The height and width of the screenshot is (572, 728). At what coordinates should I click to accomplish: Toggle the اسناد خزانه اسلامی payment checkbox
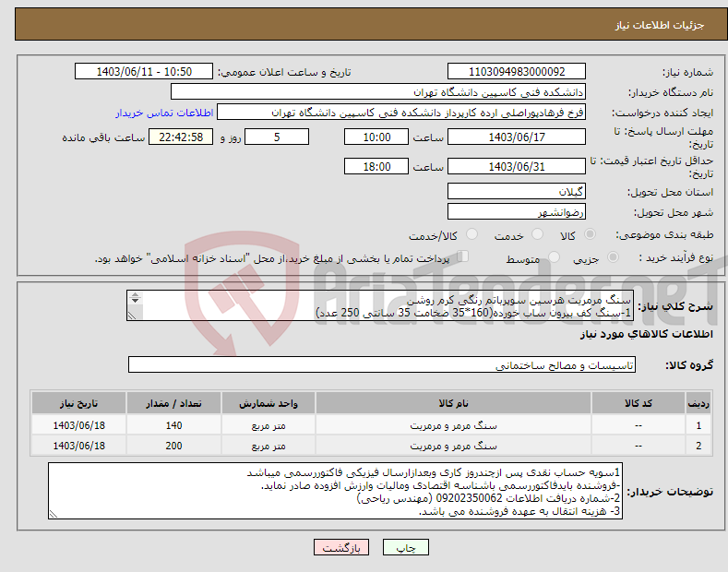[x=463, y=256]
